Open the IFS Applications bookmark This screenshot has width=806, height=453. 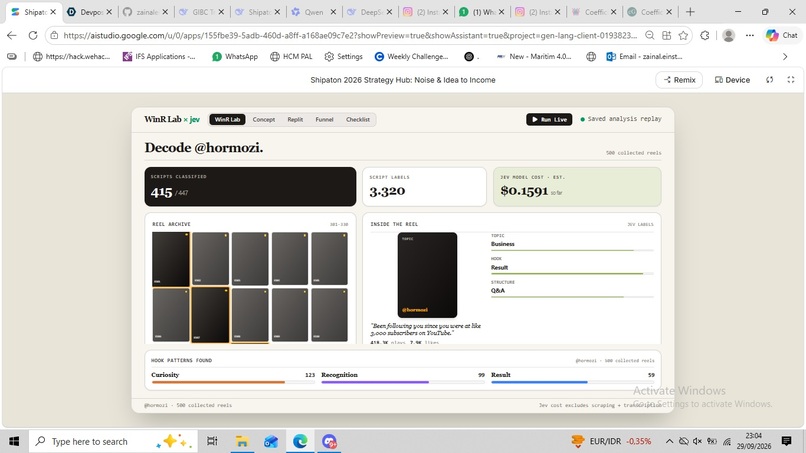point(159,57)
